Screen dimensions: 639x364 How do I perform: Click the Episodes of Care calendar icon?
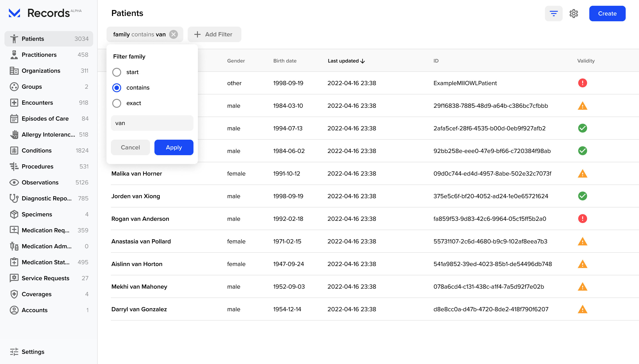14,119
